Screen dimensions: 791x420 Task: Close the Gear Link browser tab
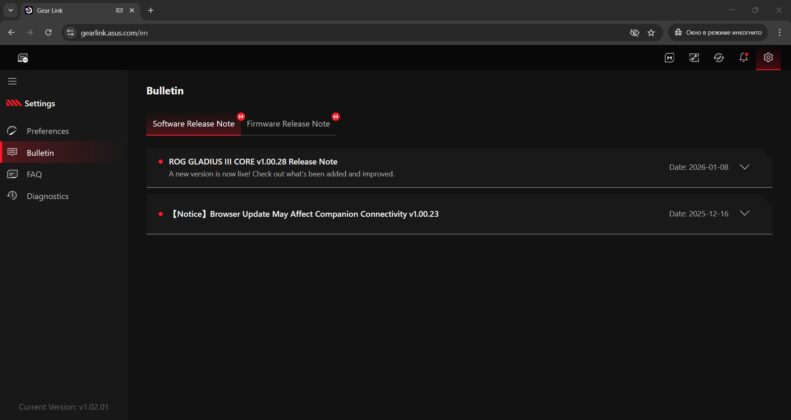(x=132, y=10)
